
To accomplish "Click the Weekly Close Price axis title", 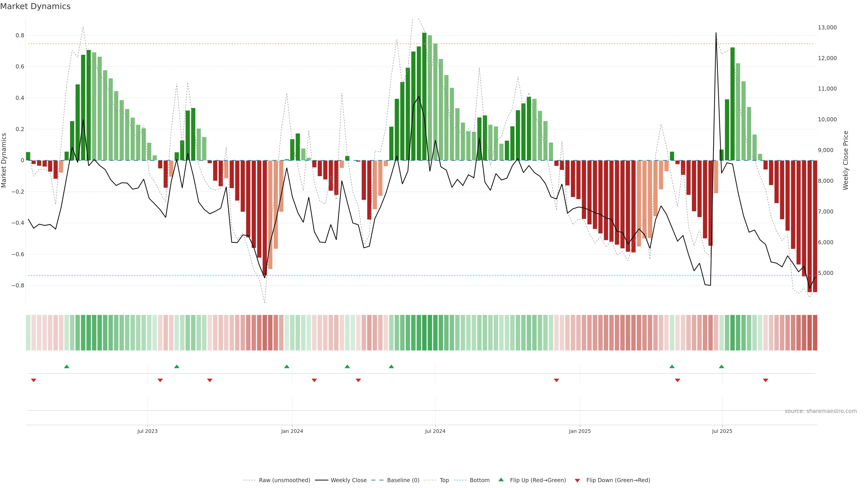I will 845,160.
